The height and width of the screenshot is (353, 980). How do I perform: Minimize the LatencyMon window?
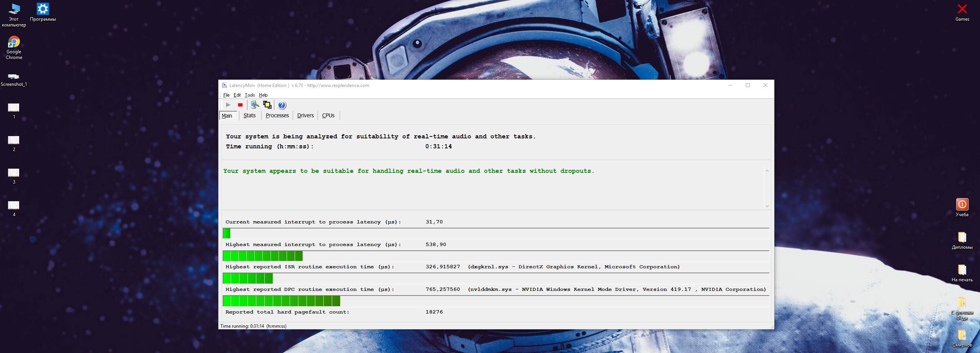[x=731, y=85]
